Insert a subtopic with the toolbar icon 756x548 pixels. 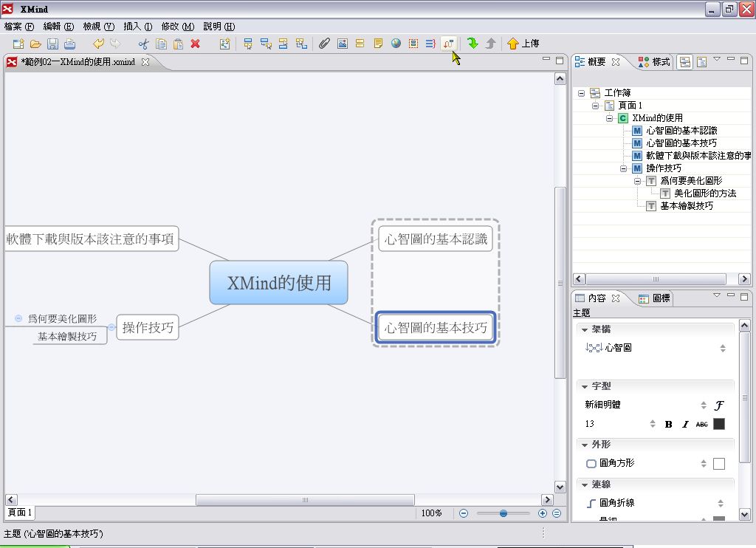(266, 44)
